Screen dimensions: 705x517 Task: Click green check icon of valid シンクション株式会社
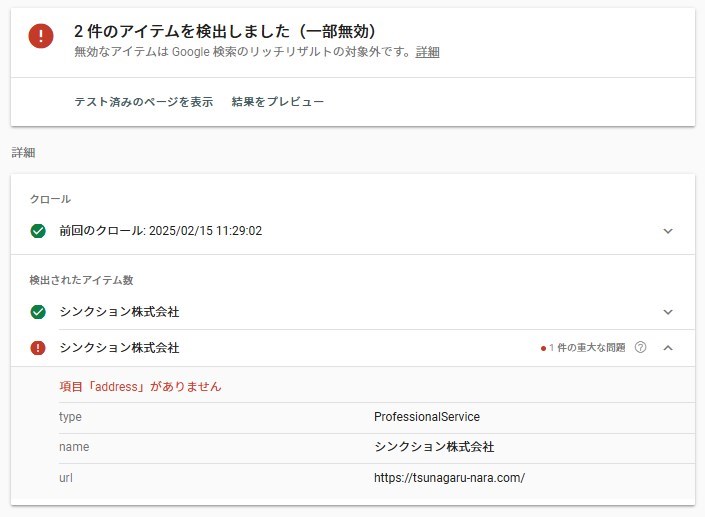click(38, 312)
